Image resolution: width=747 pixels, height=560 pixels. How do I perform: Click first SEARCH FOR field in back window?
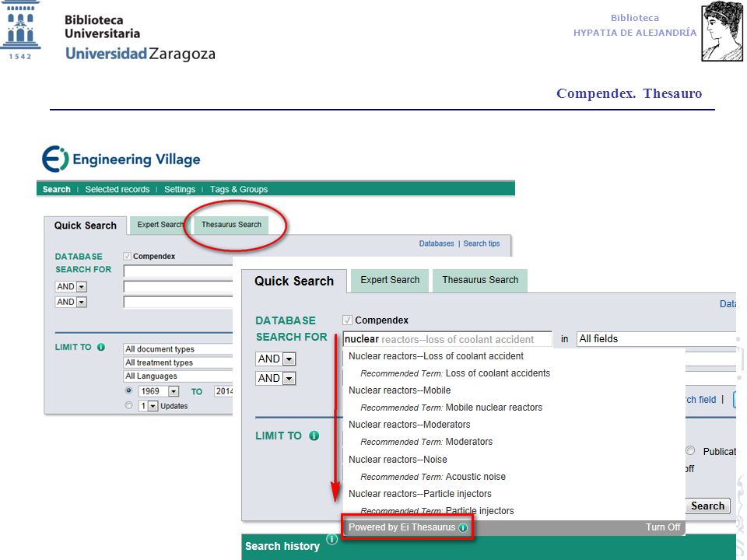click(178, 271)
